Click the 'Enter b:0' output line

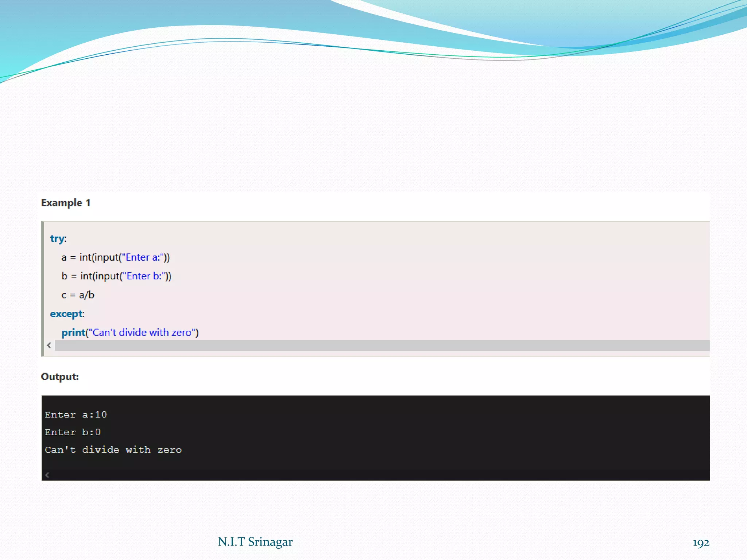(x=73, y=432)
